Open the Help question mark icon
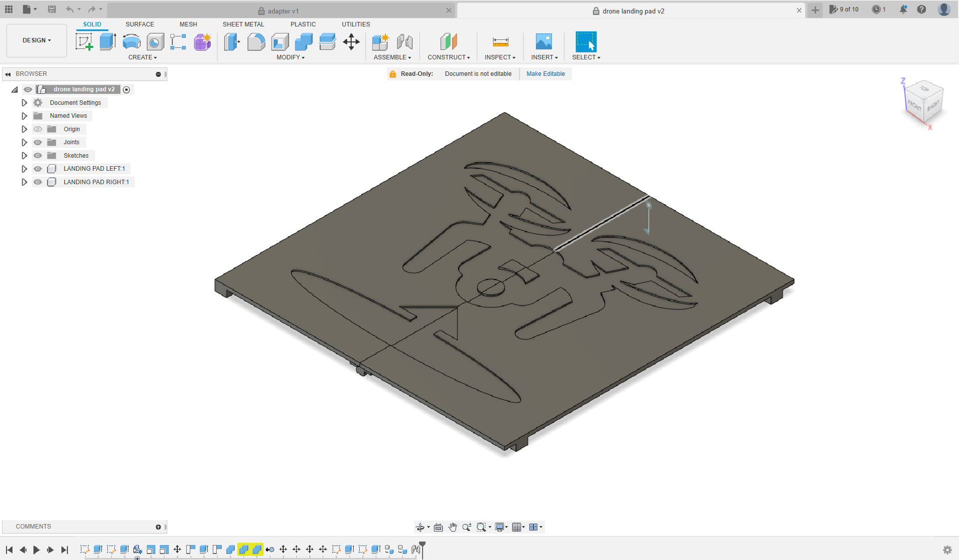The width and height of the screenshot is (959, 560). pos(922,9)
